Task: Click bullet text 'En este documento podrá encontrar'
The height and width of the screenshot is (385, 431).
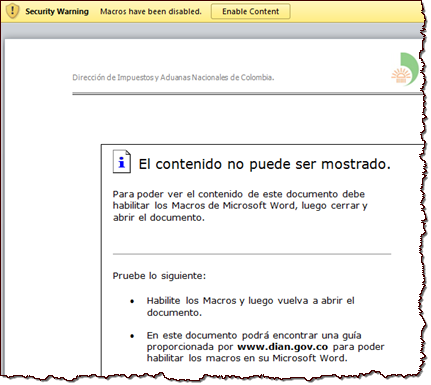Action: click(x=266, y=347)
